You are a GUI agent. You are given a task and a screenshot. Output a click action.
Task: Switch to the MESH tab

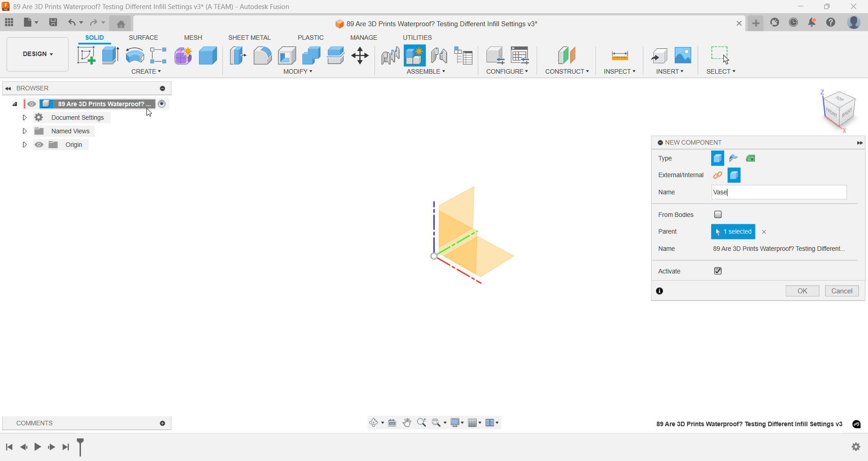(193, 38)
